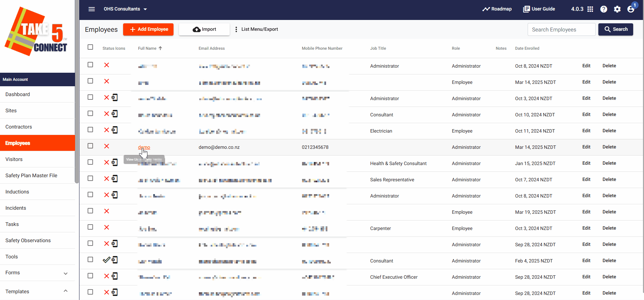Open the help question mark icon
This screenshot has height=300, width=644.
604,9
